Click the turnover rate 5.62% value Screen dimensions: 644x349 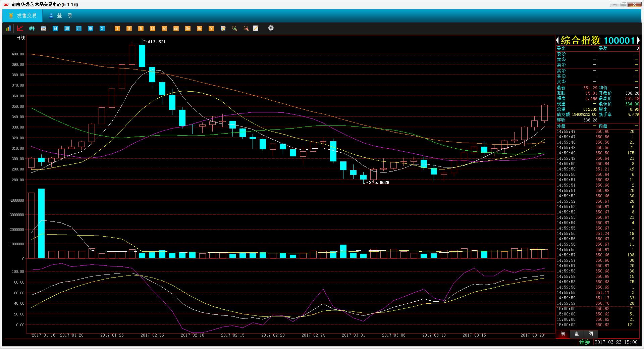click(633, 115)
